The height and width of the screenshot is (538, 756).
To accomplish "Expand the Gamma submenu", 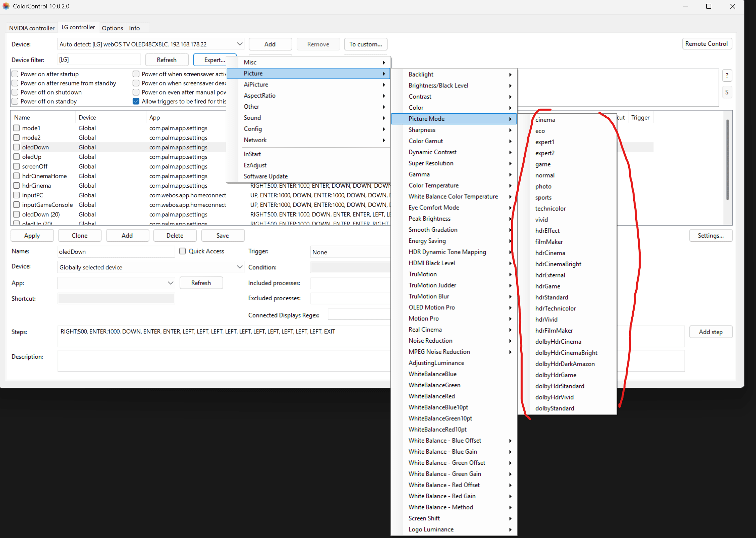I will [x=454, y=174].
